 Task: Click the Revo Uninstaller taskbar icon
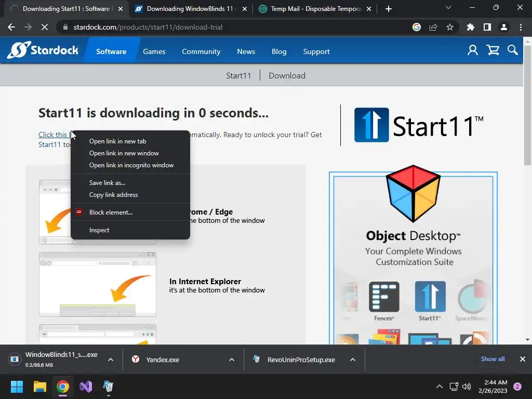point(108,387)
